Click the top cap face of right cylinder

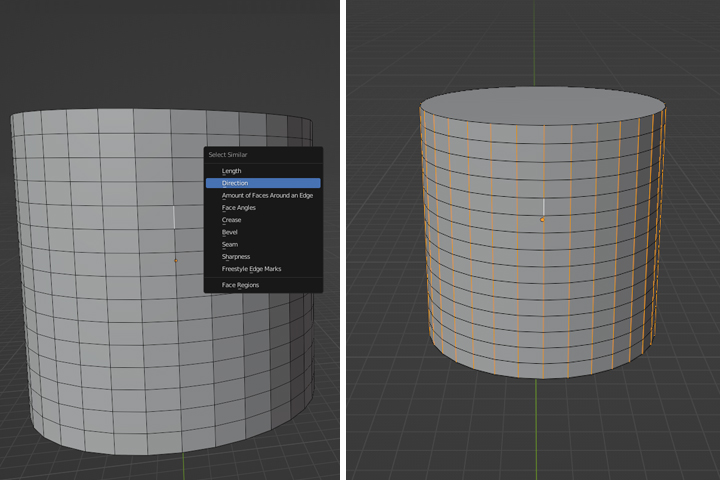(x=542, y=106)
